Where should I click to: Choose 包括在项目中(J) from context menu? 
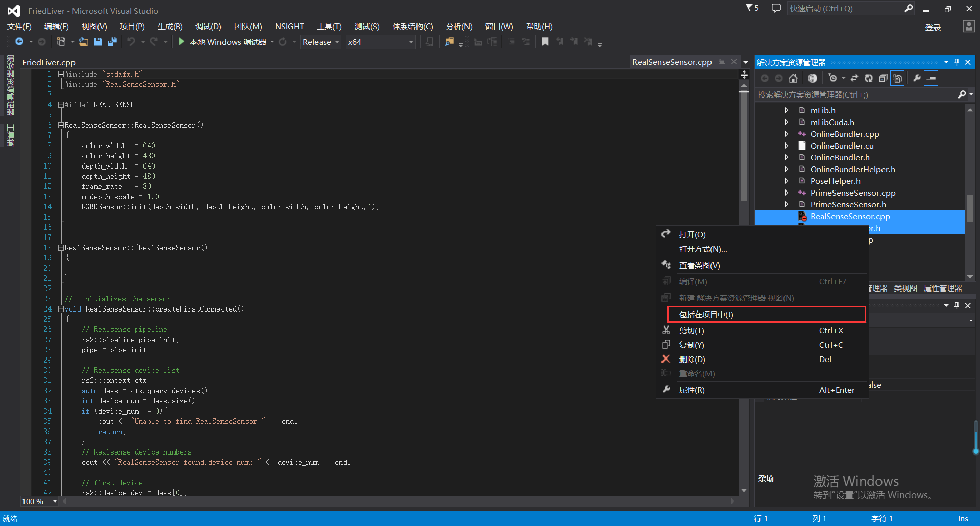click(766, 314)
